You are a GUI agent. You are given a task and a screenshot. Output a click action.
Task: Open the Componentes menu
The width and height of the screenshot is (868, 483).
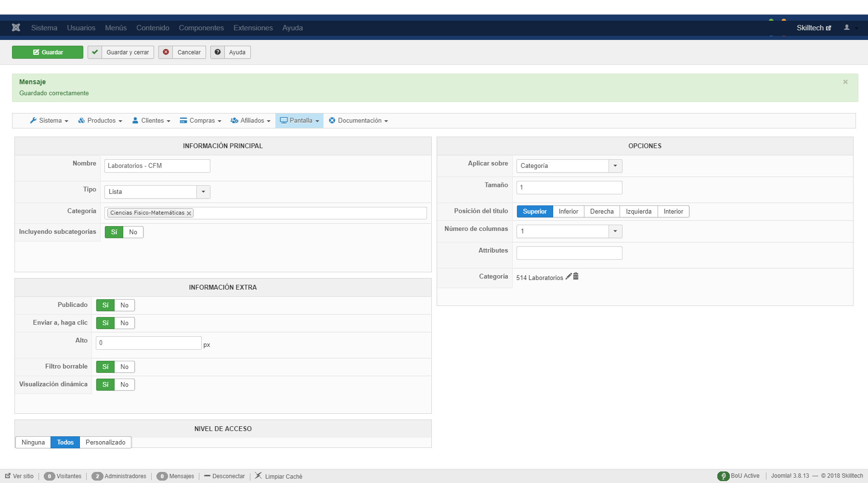pyautogui.click(x=201, y=27)
